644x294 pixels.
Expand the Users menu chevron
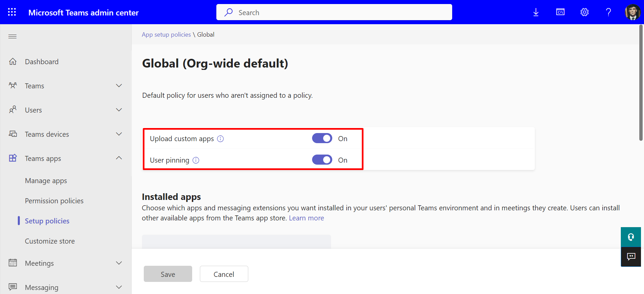click(119, 110)
